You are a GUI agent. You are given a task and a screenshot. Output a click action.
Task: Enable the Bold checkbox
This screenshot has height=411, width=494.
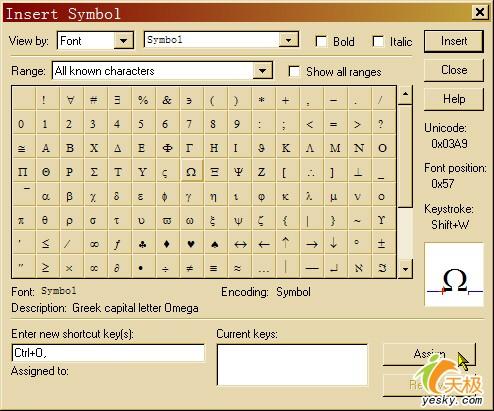coord(321,42)
